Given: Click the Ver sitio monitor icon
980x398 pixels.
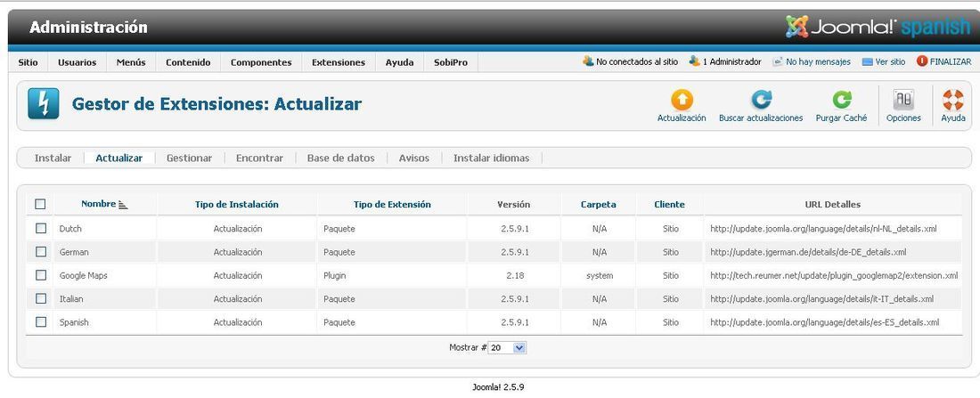Looking at the screenshot, I should pos(867,61).
